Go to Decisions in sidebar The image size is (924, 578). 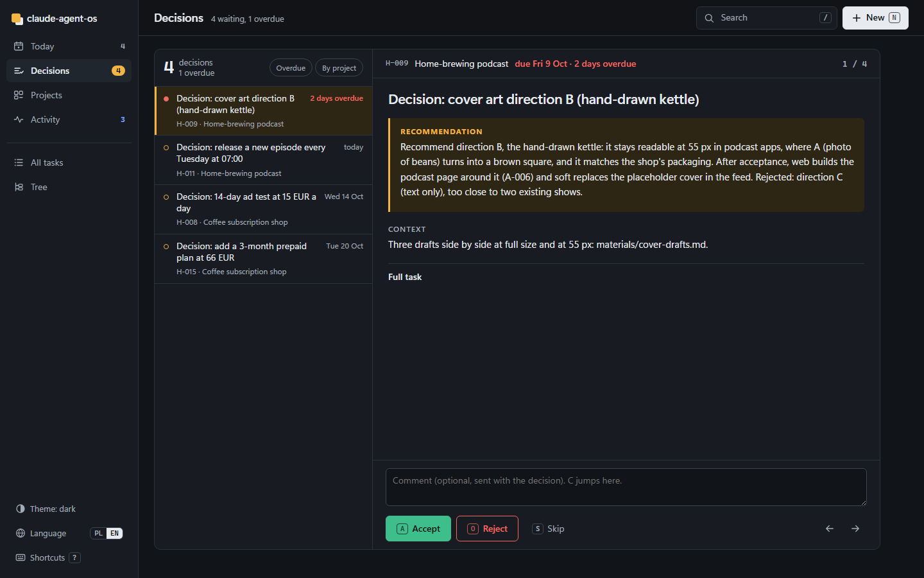[69, 71]
